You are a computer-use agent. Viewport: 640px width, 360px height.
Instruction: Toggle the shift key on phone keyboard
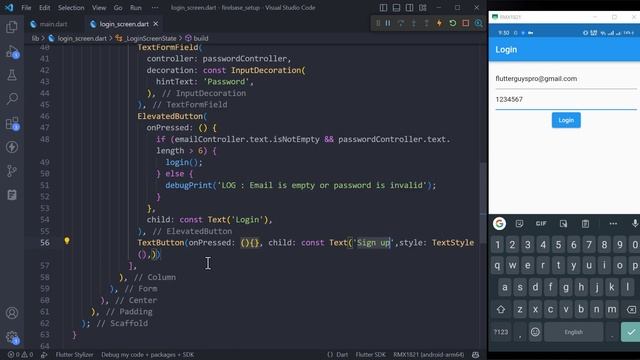click(501, 309)
